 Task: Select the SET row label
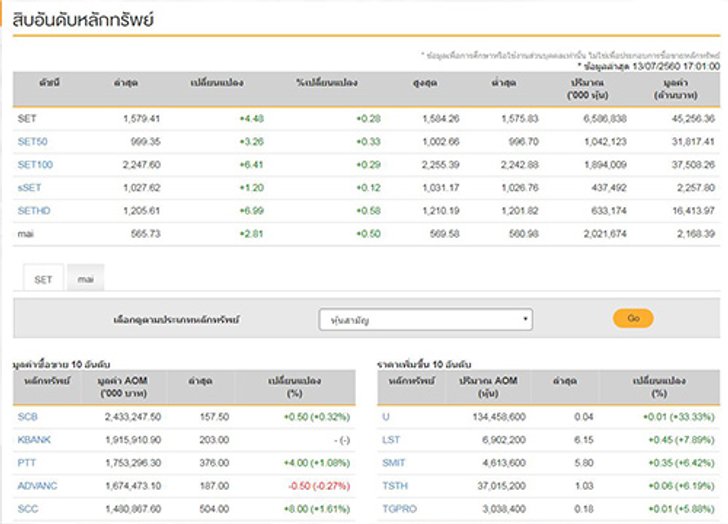tap(27, 119)
